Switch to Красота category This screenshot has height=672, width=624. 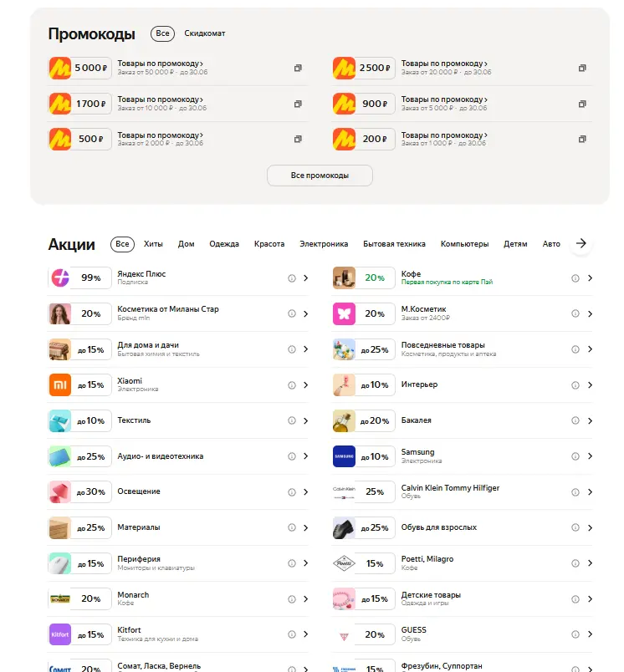tap(269, 244)
